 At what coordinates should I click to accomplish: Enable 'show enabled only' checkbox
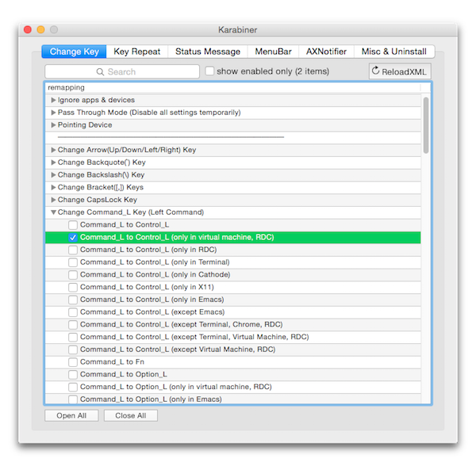(209, 71)
